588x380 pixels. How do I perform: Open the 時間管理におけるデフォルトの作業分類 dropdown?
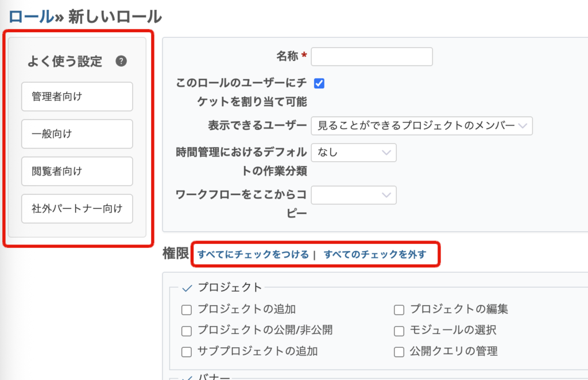[x=354, y=153]
